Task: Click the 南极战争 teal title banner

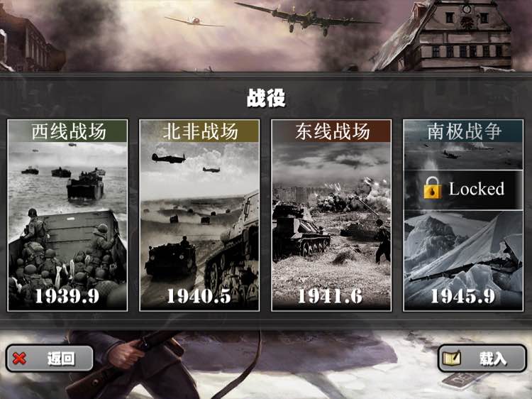Action: (463, 131)
